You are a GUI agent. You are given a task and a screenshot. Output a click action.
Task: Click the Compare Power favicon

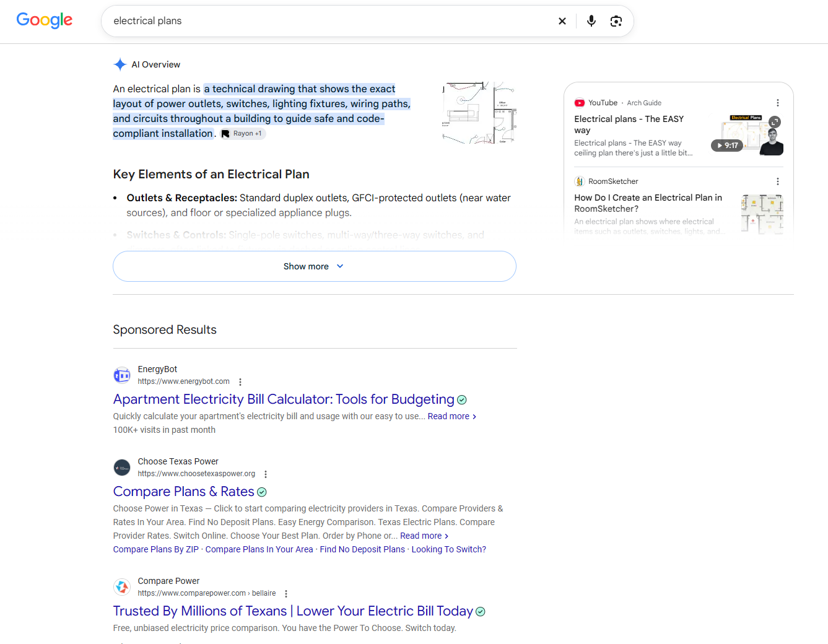click(122, 587)
